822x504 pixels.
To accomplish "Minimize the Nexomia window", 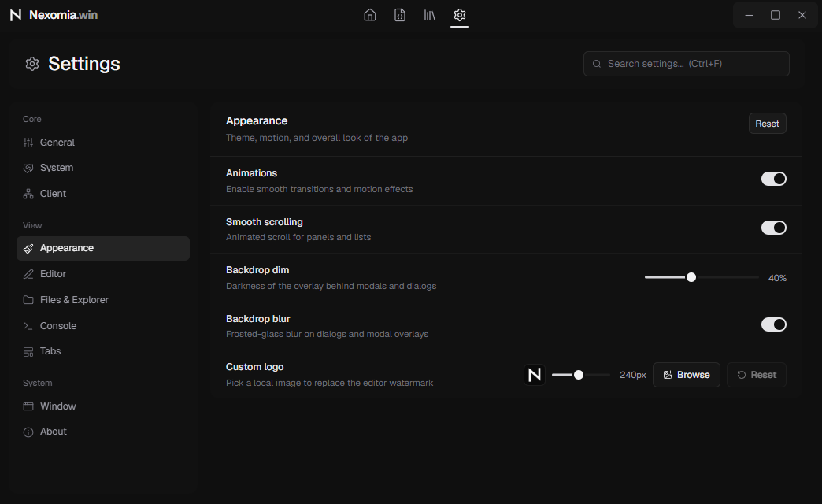I will coord(749,15).
